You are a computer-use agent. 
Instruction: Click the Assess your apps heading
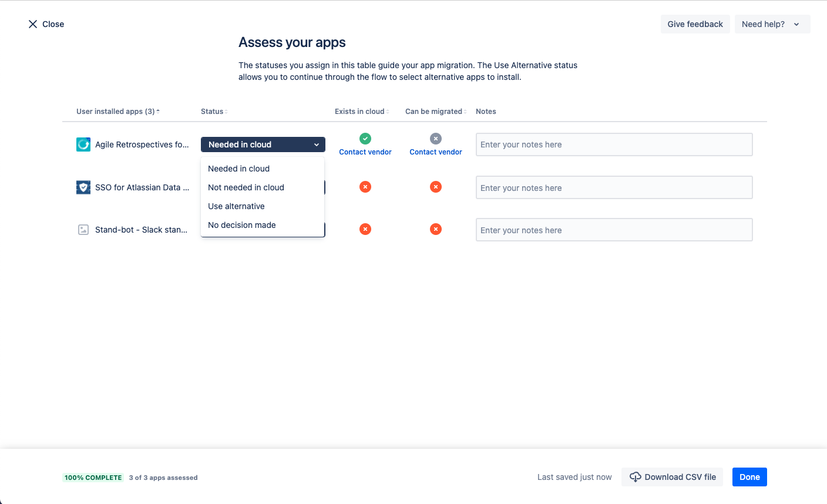(292, 42)
